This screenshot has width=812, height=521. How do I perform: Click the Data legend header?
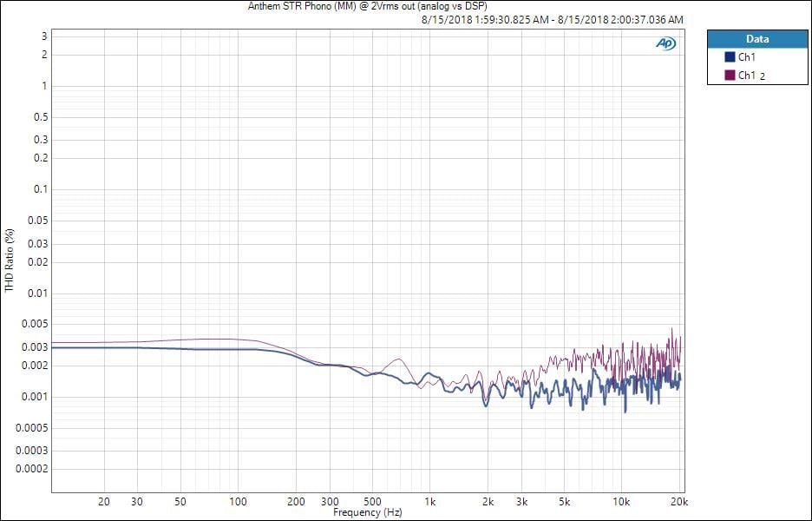756,39
